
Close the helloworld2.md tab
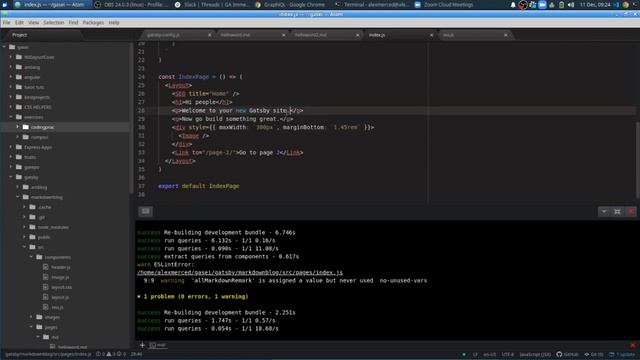click(358, 35)
